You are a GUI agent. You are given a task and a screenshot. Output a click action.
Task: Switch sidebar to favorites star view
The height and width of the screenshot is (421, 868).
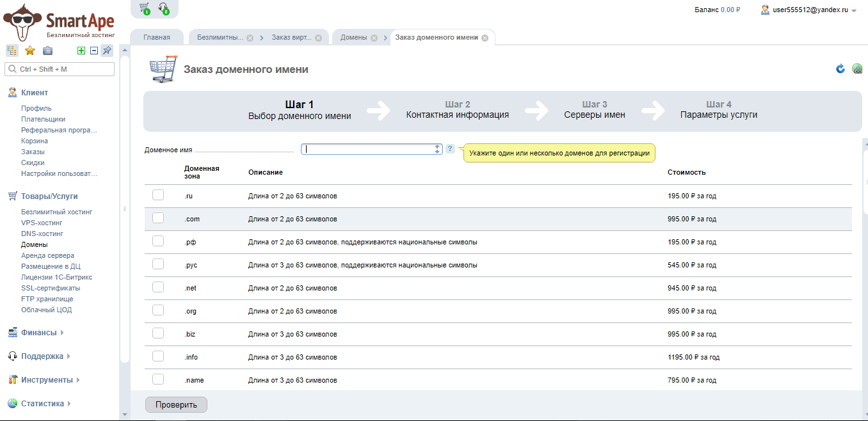click(x=29, y=51)
